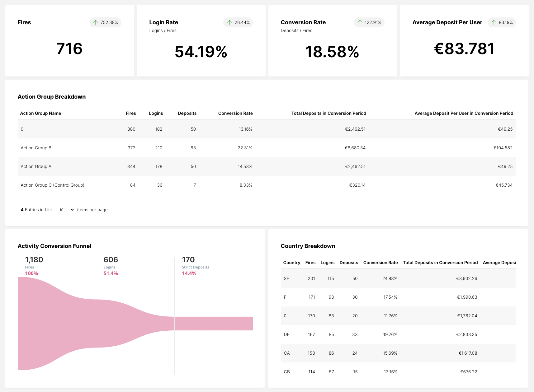Screen dimensions: 534x392
Task: Click the Fires green up-arrow trend icon
Action: point(96,22)
